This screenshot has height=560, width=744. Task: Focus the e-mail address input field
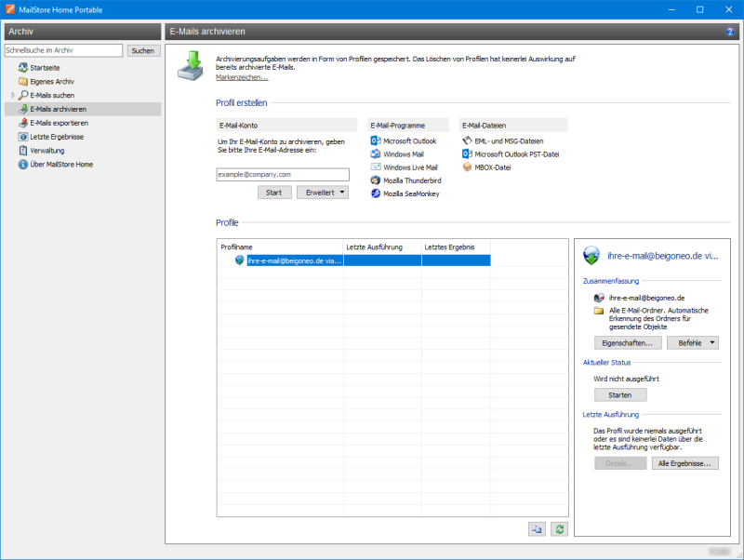click(281, 174)
